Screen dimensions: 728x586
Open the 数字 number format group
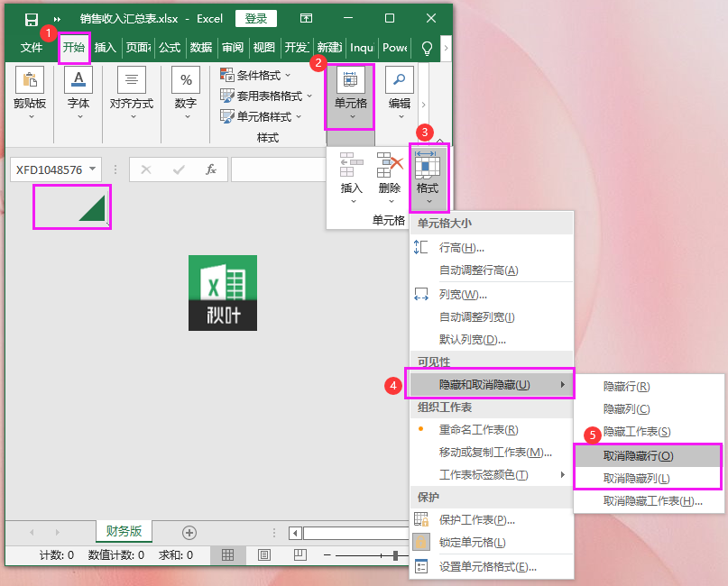tap(186, 93)
